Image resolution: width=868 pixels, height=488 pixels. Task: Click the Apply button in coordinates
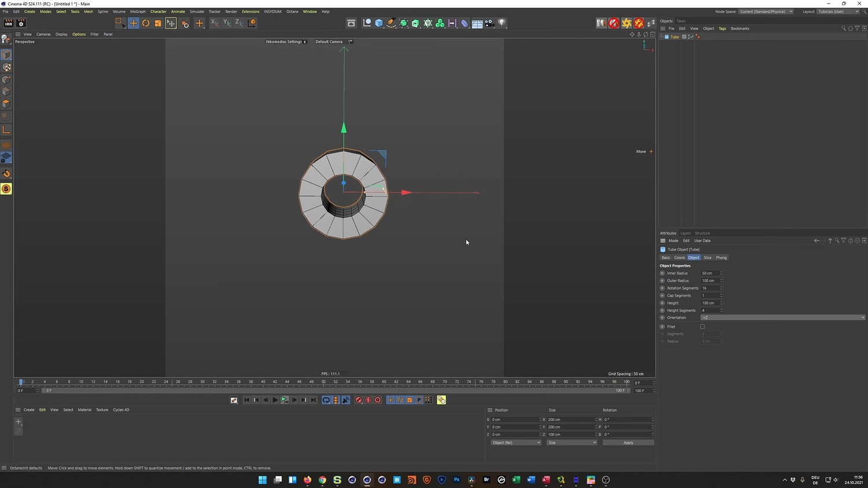[628, 443]
